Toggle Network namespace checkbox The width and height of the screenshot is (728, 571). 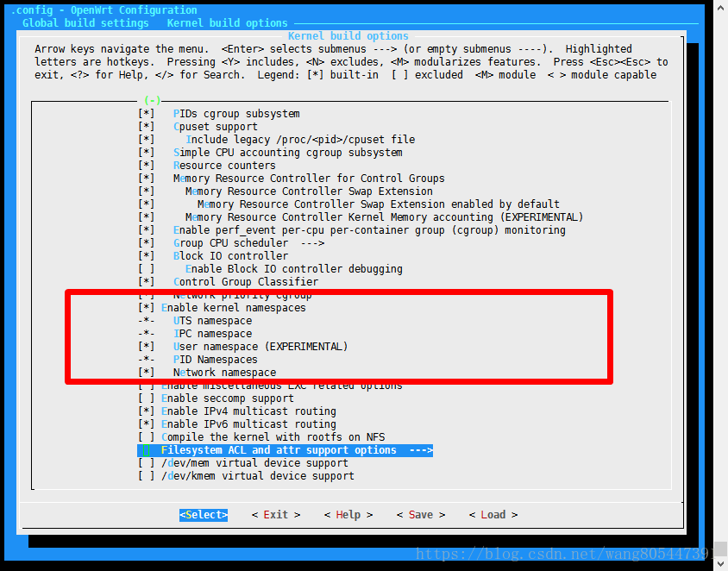[147, 373]
